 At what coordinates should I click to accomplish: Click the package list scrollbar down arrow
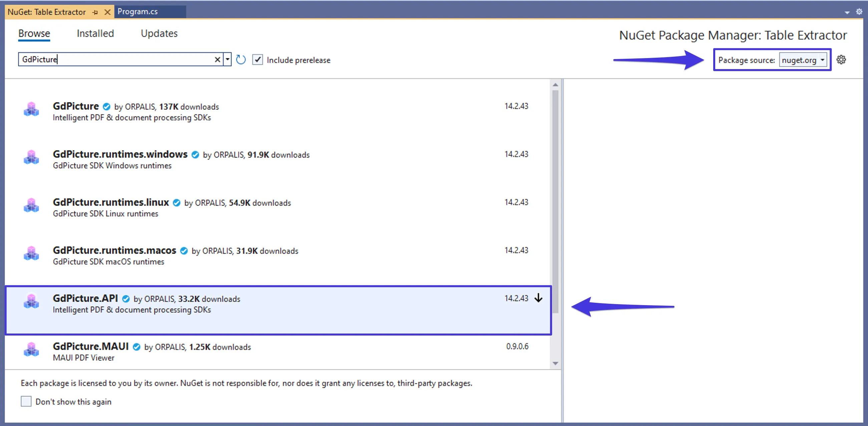(x=555, y=363)
